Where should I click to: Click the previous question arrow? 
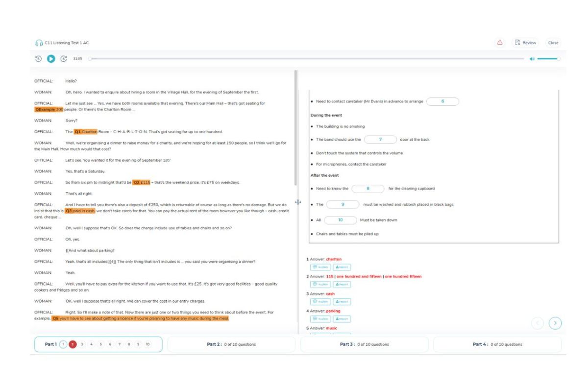coord(538,323)
